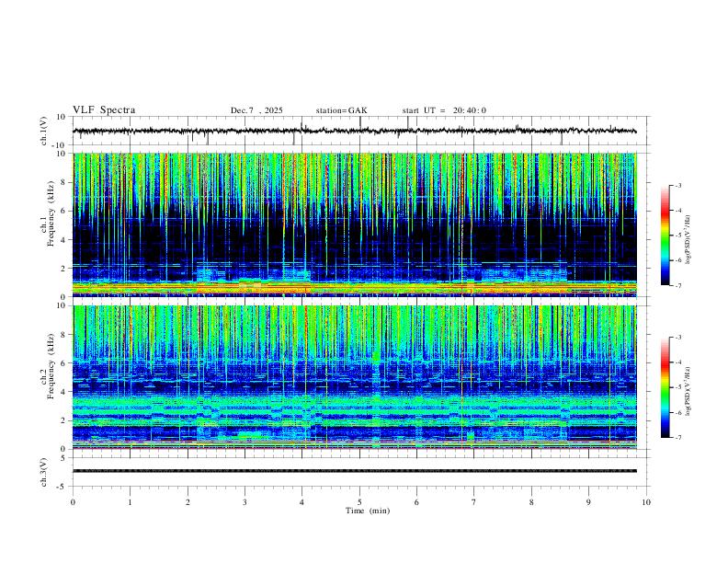The image size is (728, 563).
Task: Click time axis tick label '10'
Action: click(646, 502)
